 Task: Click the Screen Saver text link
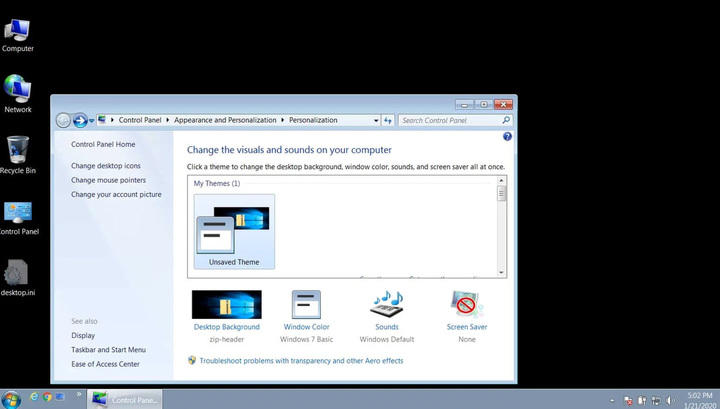pyautogui.click(x=467, y=327)
